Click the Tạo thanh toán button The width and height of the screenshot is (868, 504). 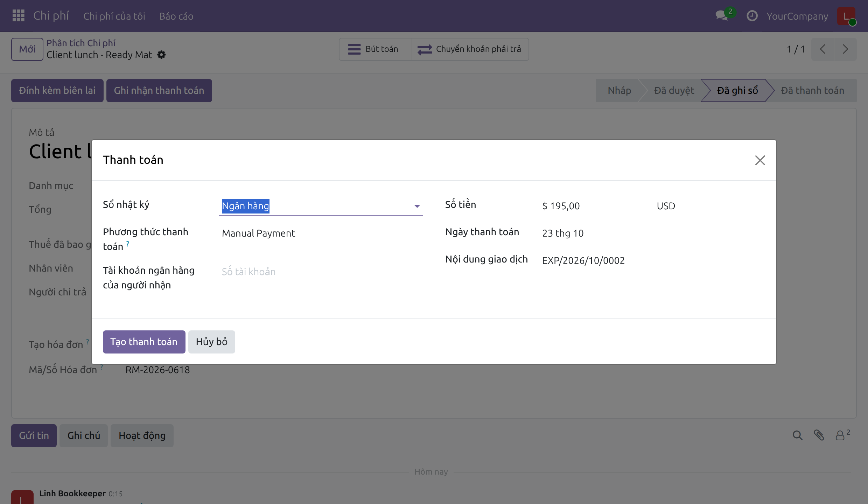pyautogui.click(x=144, y=342)
